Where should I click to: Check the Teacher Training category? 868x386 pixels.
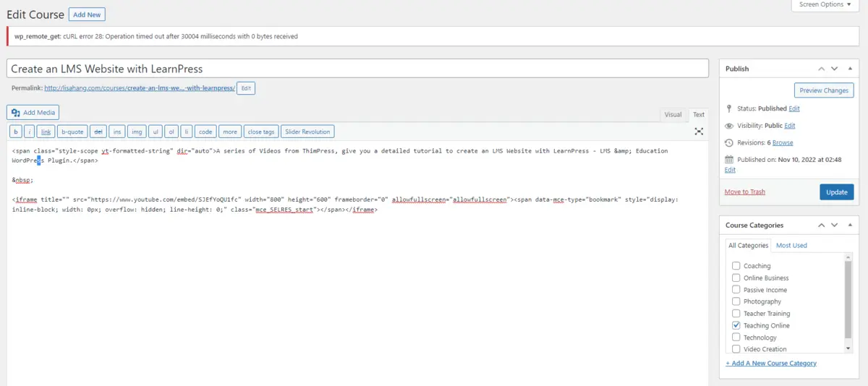[x=736, y=314]
